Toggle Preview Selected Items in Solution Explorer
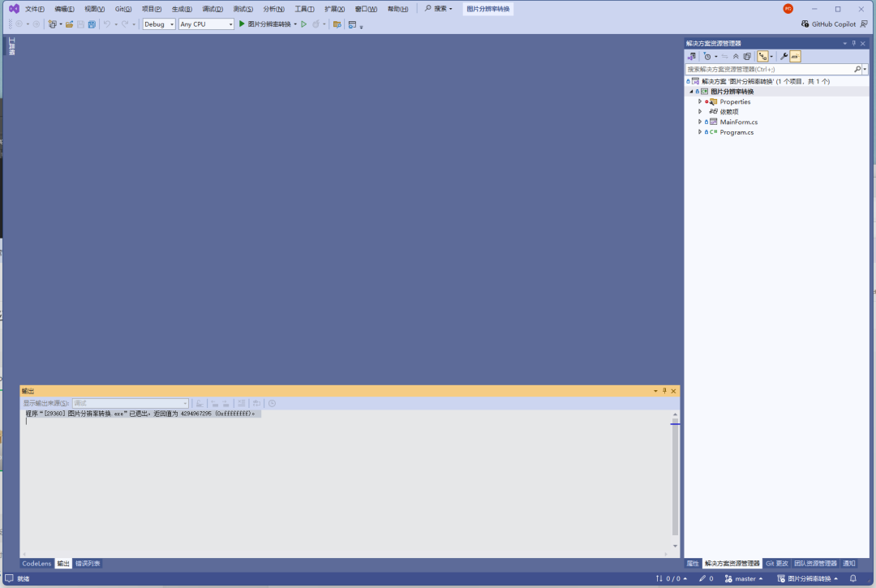Viewport: 876px width, 588px height. click(795, 57)
